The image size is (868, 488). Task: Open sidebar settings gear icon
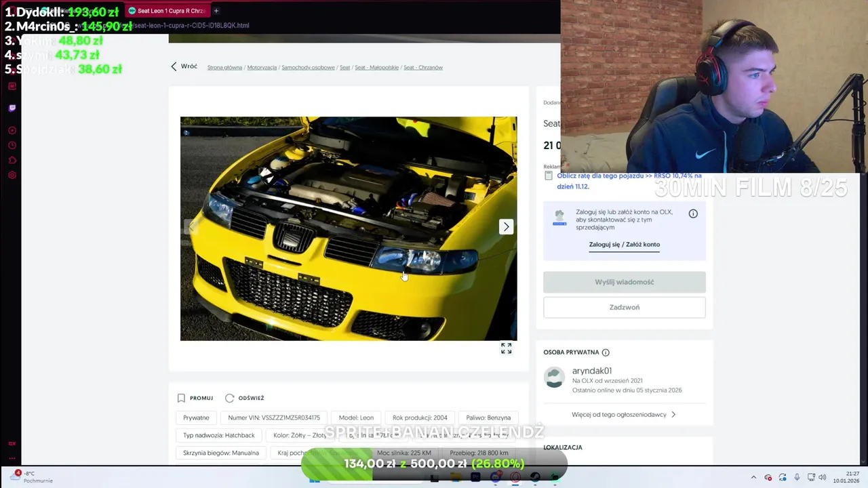pyautogui.click(x=12, y=175)
